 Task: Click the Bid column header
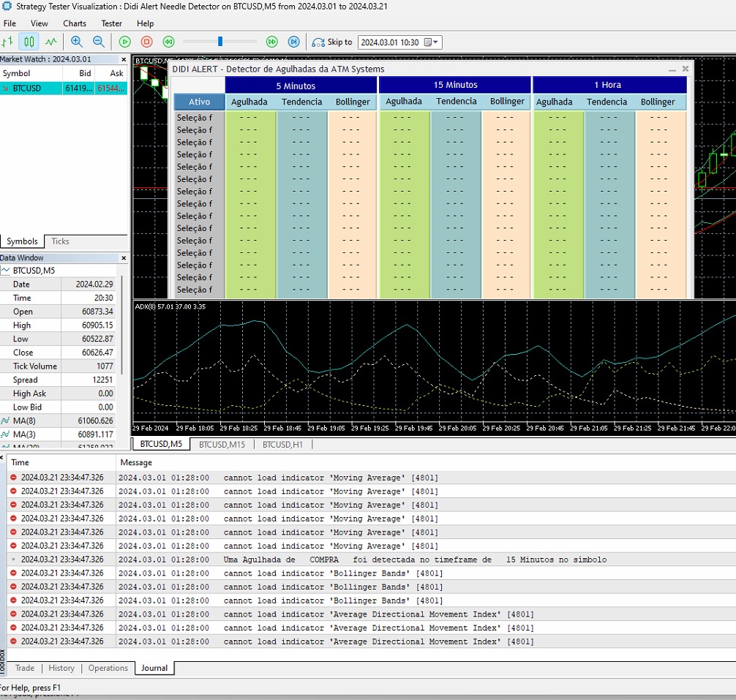[x=79, y=73]
